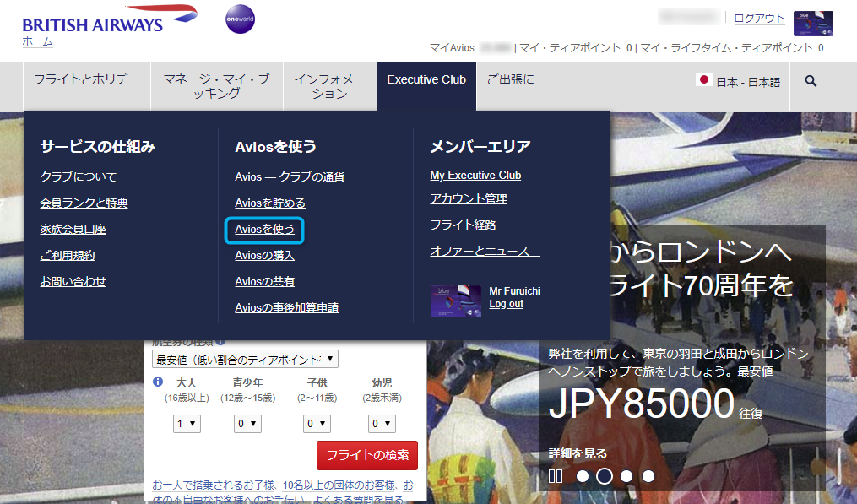Image resolution: width=857 pixels, height=504 pixels.
Task: Open My Executive Club link
Action: pos(475,175)
